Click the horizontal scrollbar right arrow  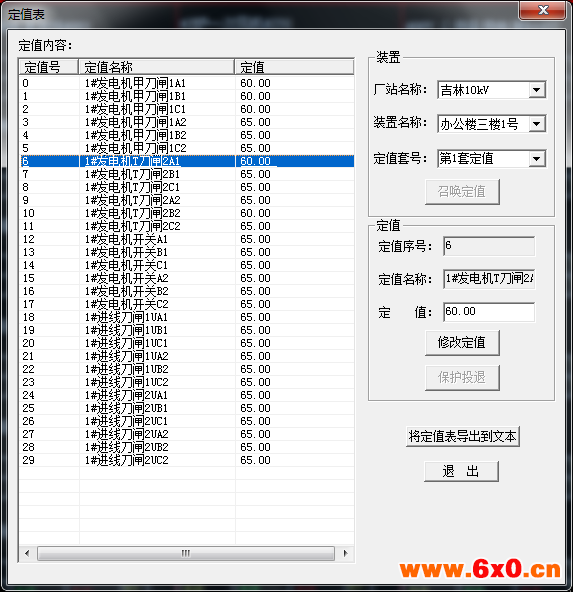[345, 553]
